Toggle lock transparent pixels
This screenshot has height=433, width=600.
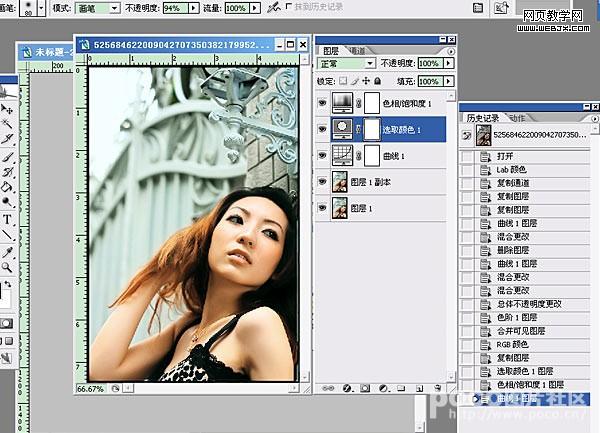coord(343,81)
